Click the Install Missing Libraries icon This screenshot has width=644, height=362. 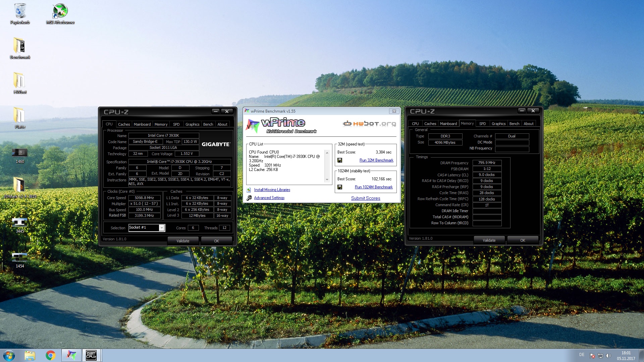click(249, 190)
